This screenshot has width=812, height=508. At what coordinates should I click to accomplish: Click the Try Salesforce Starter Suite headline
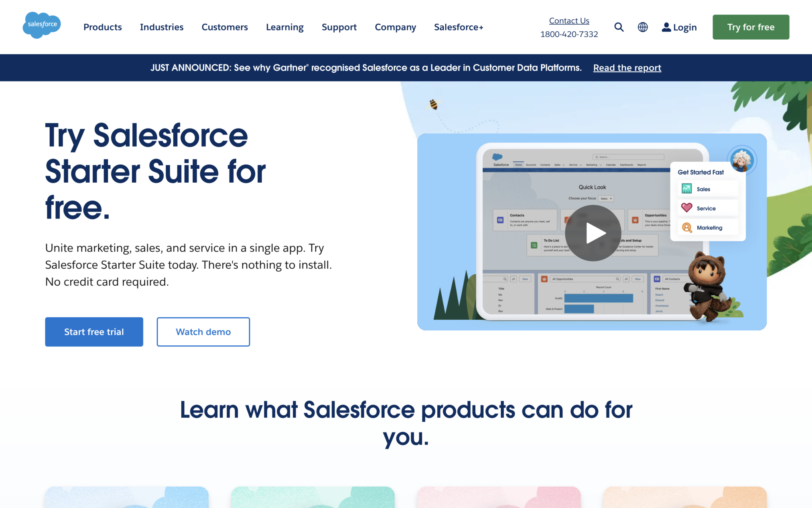point(155,171)
